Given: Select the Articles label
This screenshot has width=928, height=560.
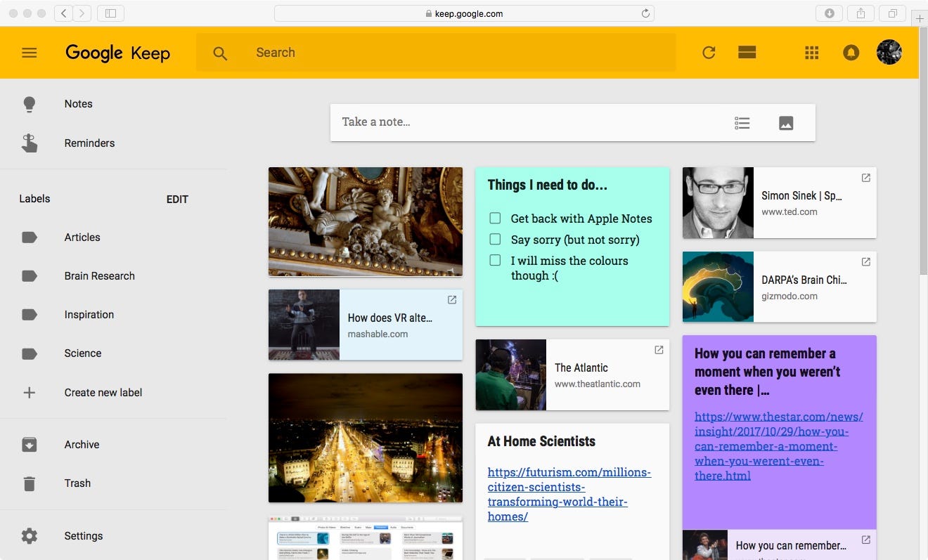Looking at the screenshot, I should point(82,237).
